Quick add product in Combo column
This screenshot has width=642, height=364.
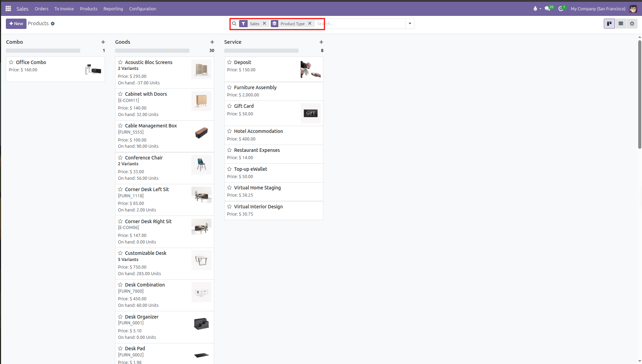click(103, 42)
